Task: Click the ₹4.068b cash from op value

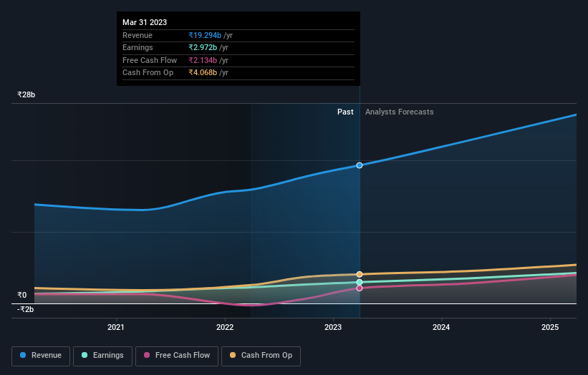Action: [x=203, y=73]
